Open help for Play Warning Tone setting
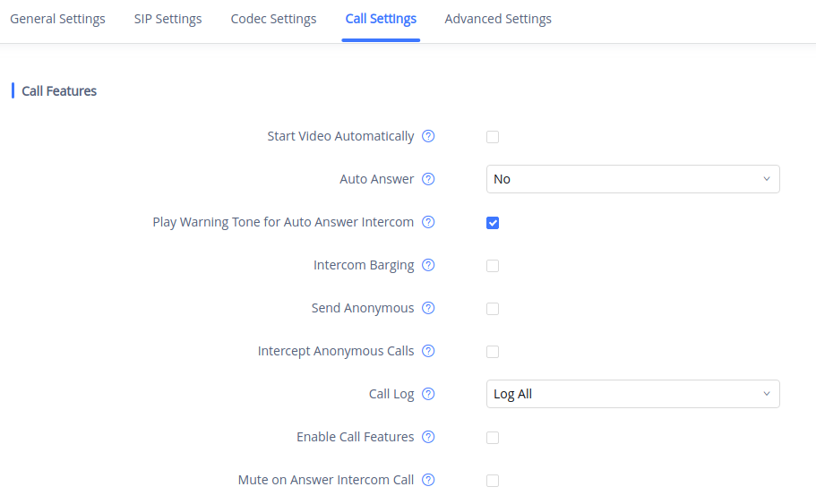Screen dimensions: 816x504 click(x=428, y=222)
